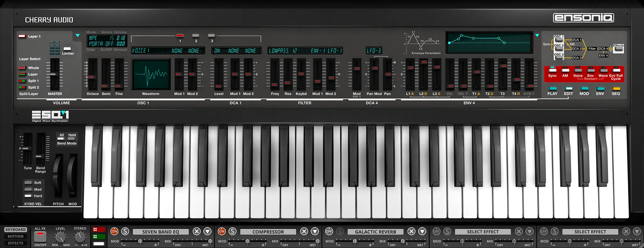Toggle Galactic Reverb OFF power button
Screen dimensions: 644x248
[329, 231]
